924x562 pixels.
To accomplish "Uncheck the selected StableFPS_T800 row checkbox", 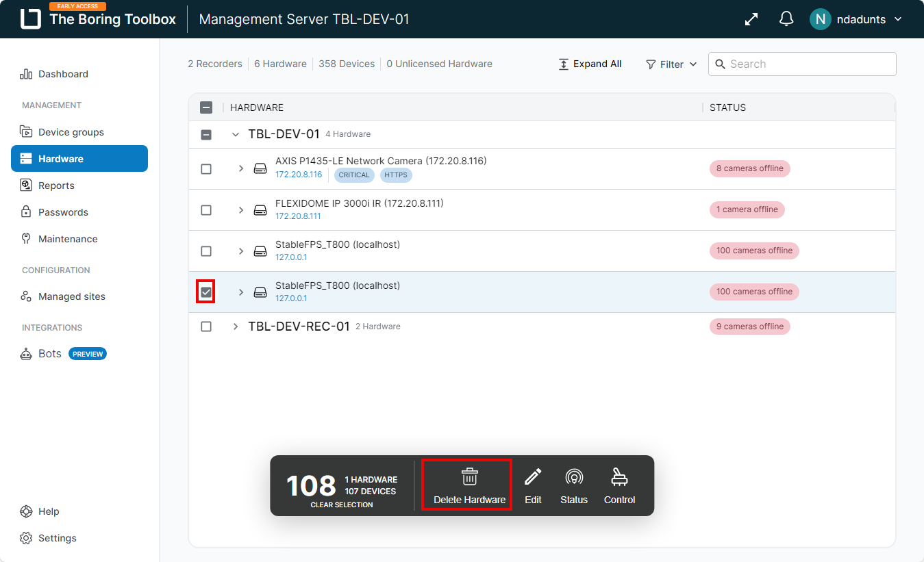I will [x=206, y=292].
